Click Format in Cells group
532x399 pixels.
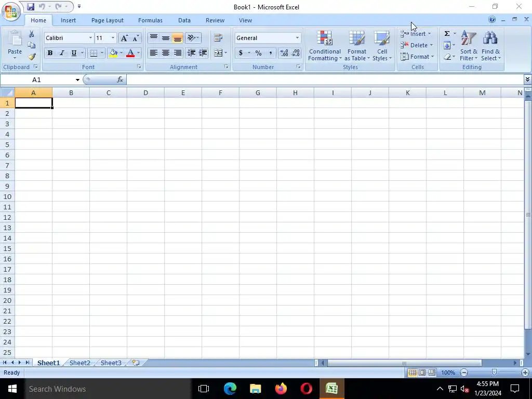[x=417, y=57]
